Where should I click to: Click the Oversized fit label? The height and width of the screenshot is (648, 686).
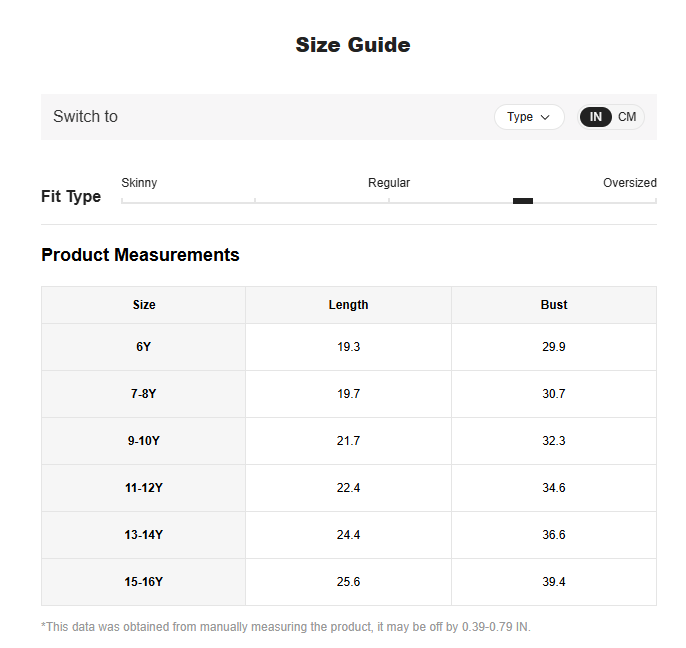(x=630, y=182)
